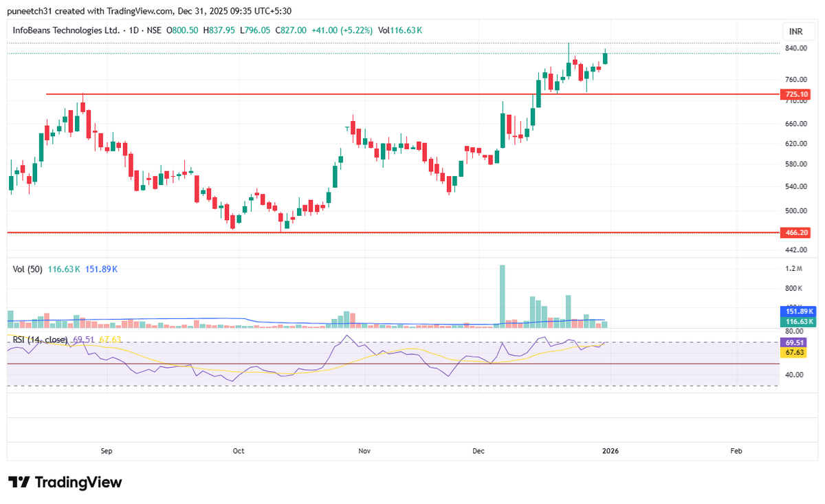Click the close value C827.00

coord(290,31)
